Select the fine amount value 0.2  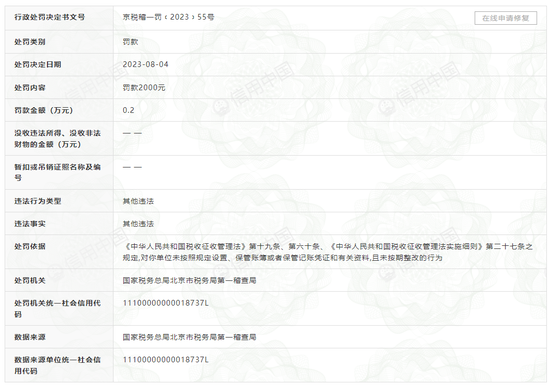pyautogui.click(x=128, y=110)
